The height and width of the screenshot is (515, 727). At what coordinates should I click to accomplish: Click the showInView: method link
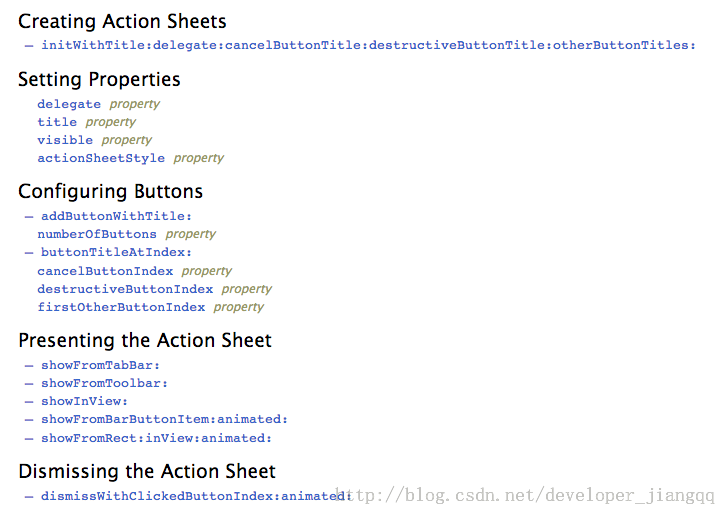[x=84, y=401]
